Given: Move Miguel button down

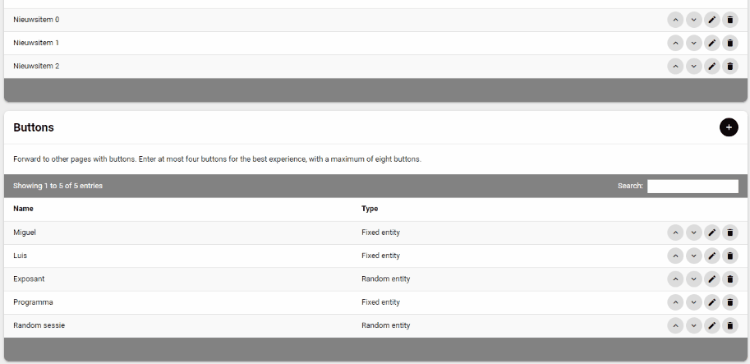Looking at the screenshot, I should (x=694, y=233).
